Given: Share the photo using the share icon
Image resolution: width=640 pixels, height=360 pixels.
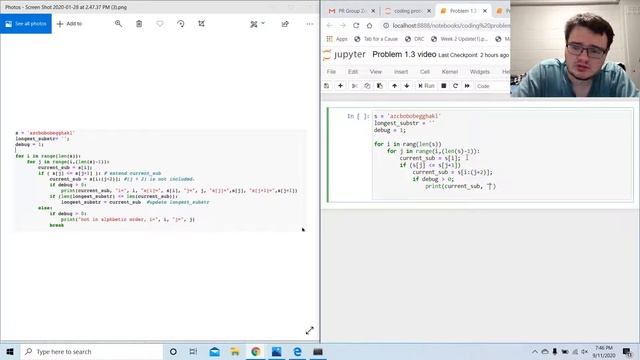Looking at the screenshot, I should tap(285, 24).
